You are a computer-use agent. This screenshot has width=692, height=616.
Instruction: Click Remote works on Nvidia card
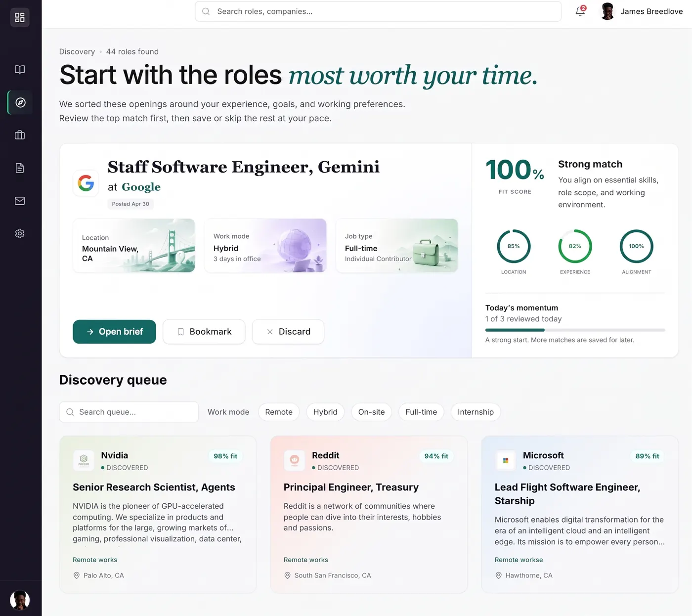click(95, 560)
